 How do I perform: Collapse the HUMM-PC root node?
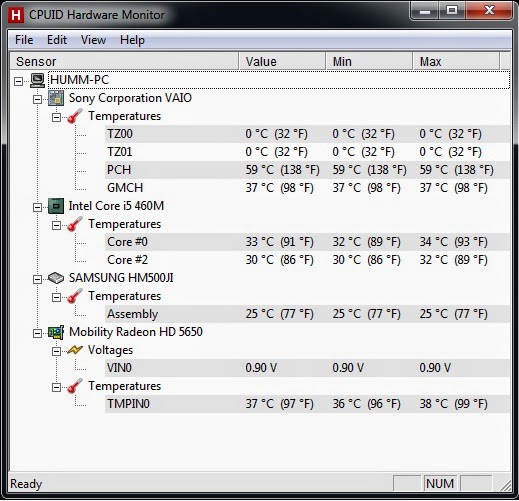click(x=19, y=81)
